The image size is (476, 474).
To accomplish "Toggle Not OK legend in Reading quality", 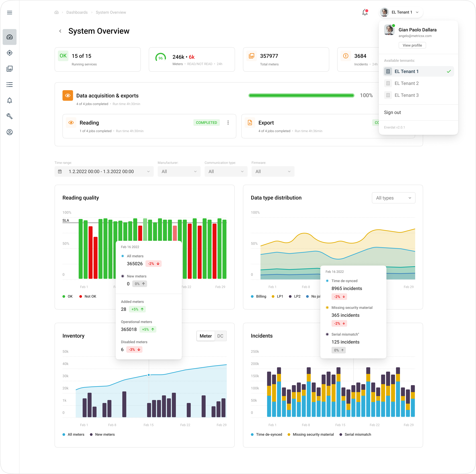I will [x=88, y=296].
